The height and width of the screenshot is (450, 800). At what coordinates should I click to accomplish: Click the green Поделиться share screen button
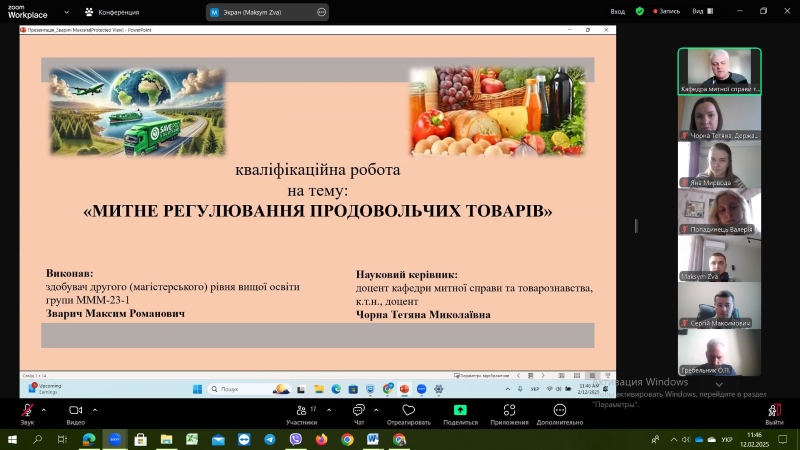point(460,414)
